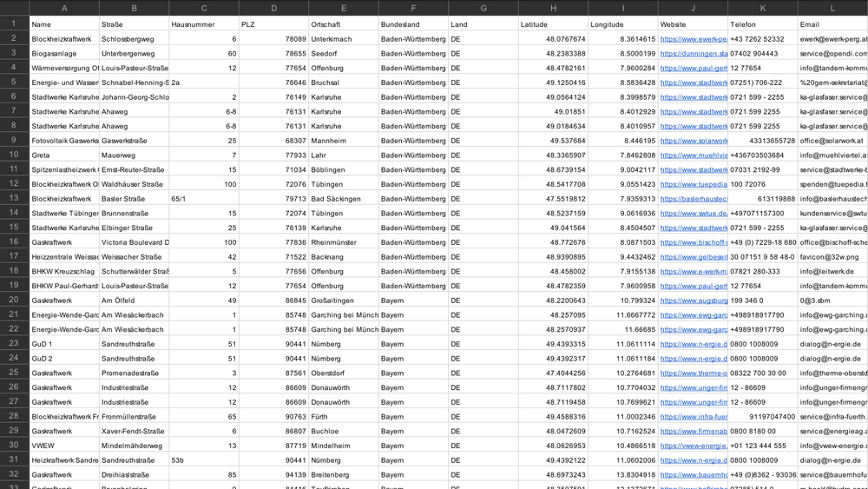
Task: Open the ewerk website link in row 2
Action: (694, 39)
